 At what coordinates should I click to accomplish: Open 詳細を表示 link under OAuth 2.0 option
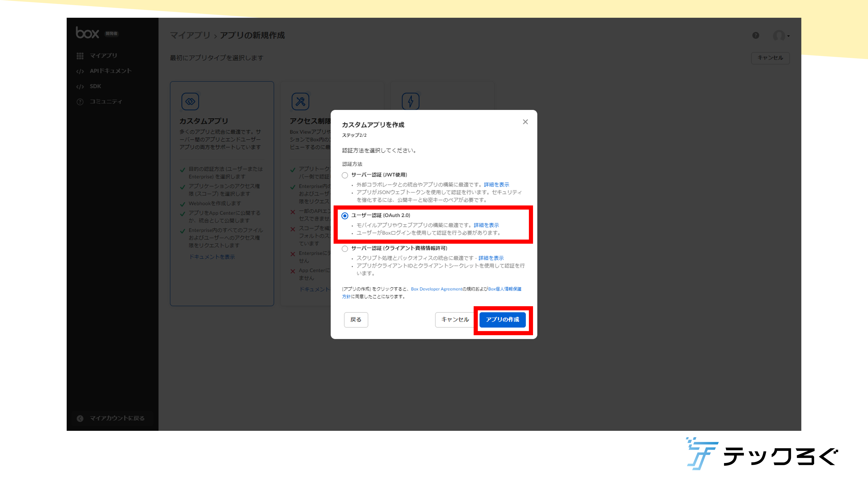tap(486, 225)
